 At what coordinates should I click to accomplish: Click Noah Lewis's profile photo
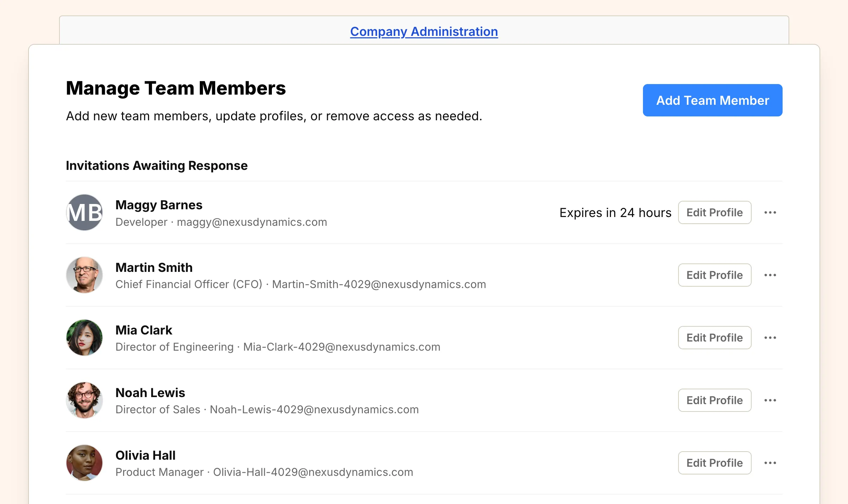(x=84, y=400)
